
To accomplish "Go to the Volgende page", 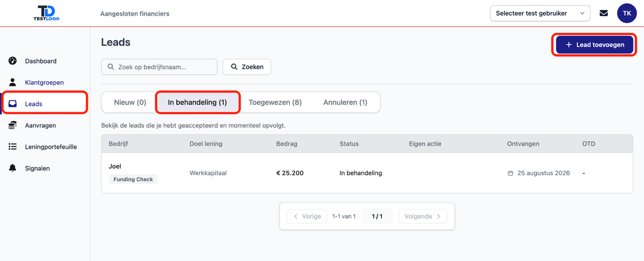I will pos(423,216).
